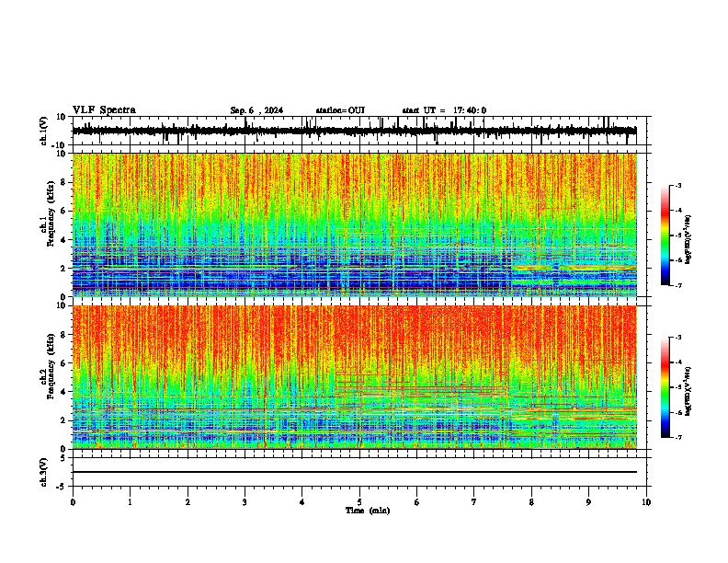Click the time axis tick label '3'
Screen dimensions: 728x563
[245, 502]
